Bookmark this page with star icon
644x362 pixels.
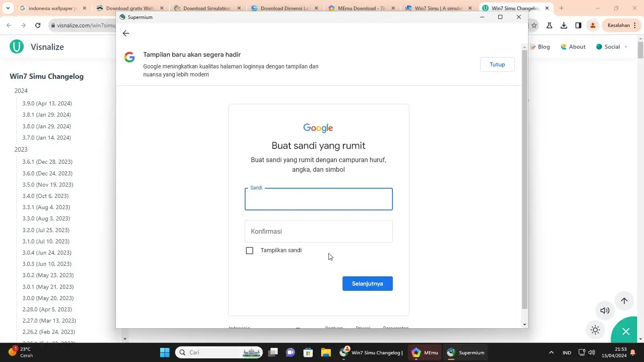[x=534, y=25]
